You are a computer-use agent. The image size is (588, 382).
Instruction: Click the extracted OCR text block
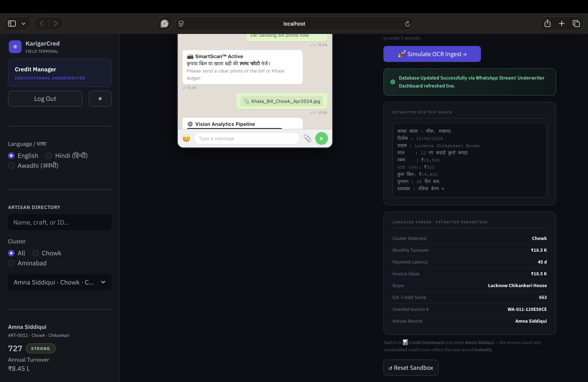pos(469,160)
